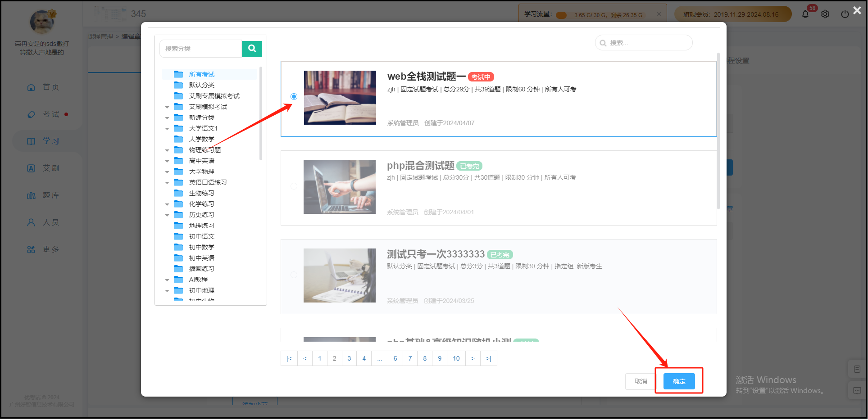
Task: Expand the 高中英语 tree node
Action: coord(167,161)
